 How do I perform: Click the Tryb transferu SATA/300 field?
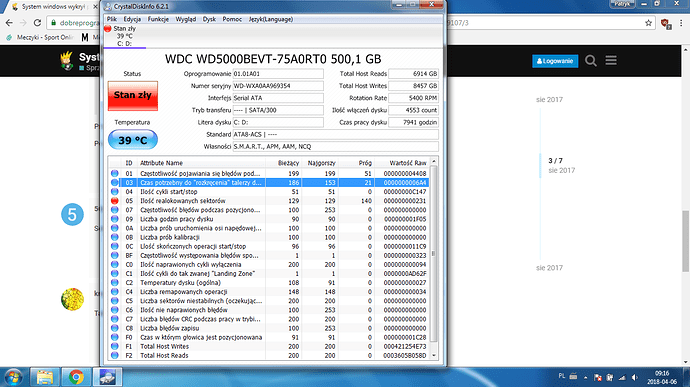pyautogui.click(x=278, y=110)
